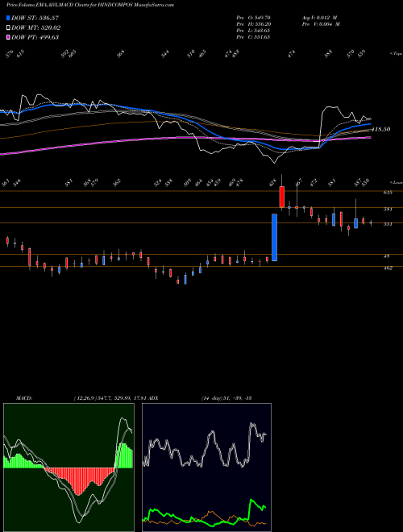Click the chart title for HINDCOMPOS
This screenshot has width=403, height=532.
click(x=90, y=6)
